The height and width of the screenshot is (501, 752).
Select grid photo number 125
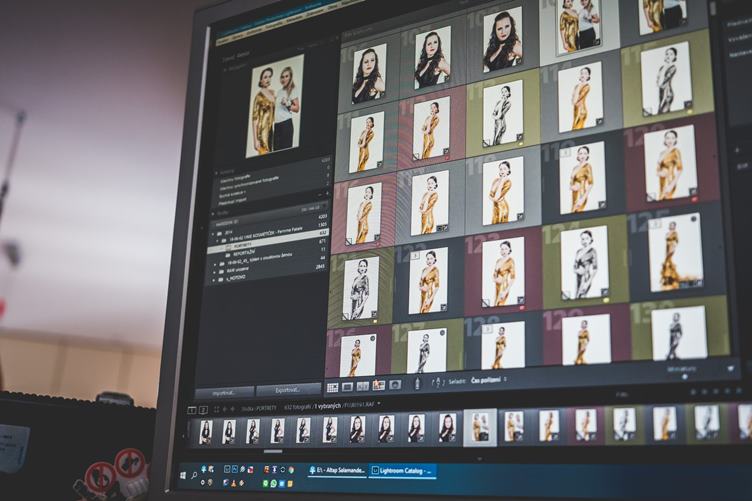pyautogui.click(x=675, y=253)
